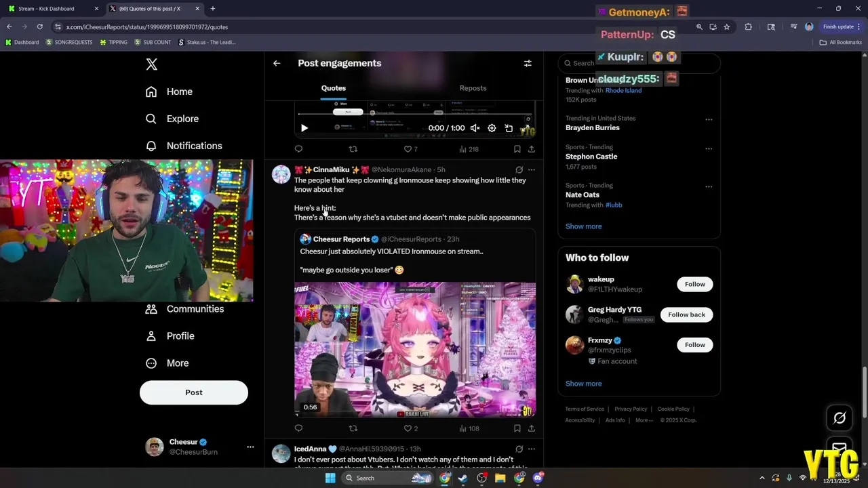View analytics showing 108 views
868x488 pixels.
coord(469,428)
